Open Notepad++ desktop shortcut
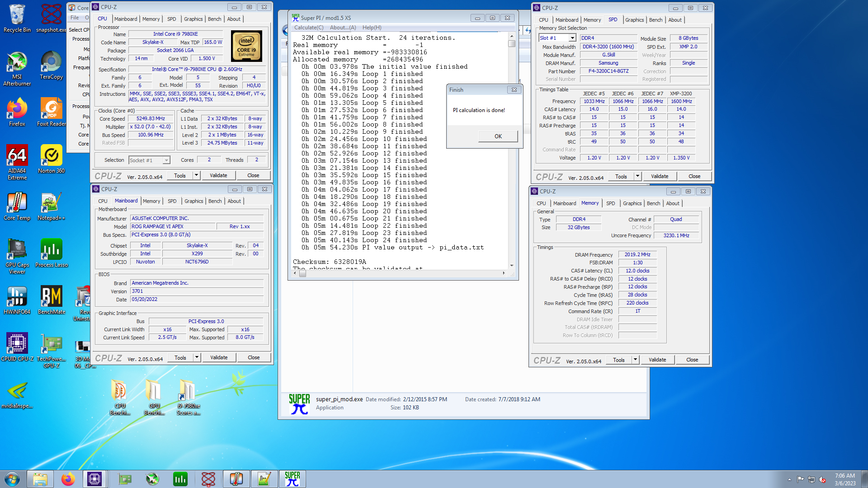This screenshot has height=488, width=868. [x=52, y=206]
